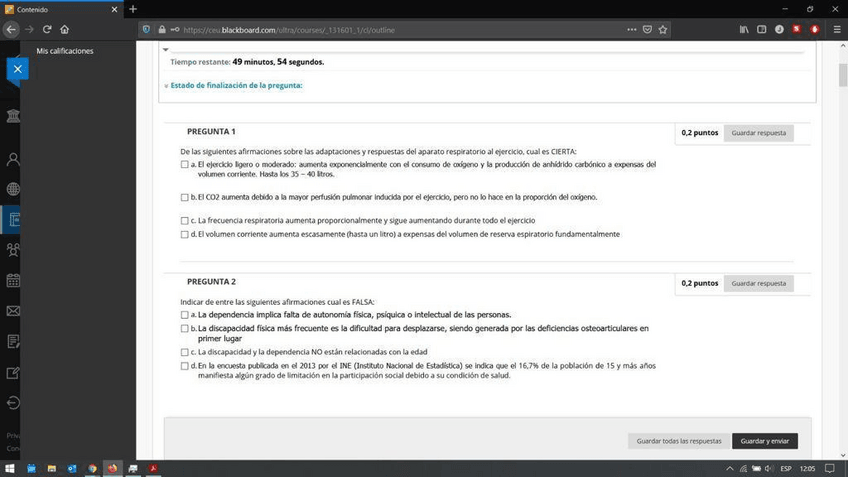Open Outlook from the taskbar
Image resolution: width=848 pixels, height=477 pixels.
(72, 468)
